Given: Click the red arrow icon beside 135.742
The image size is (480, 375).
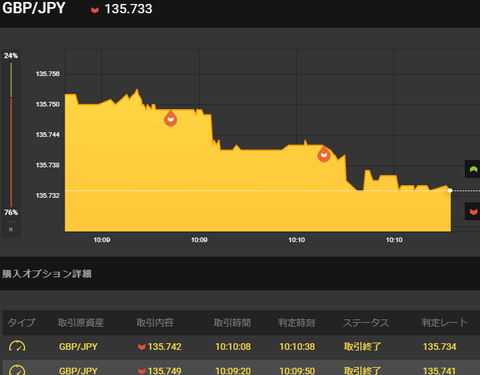Looking at the screenshot, I should (142, 347).
